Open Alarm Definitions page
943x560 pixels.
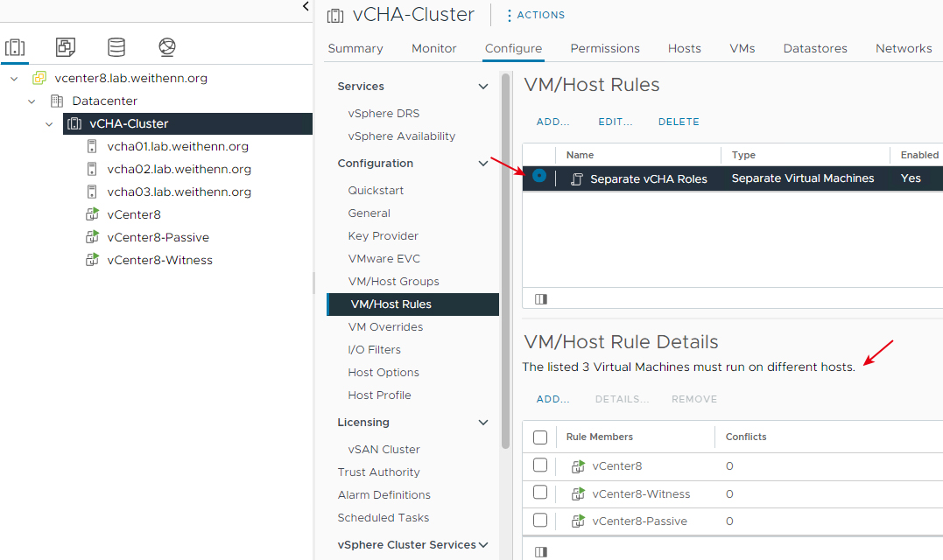pos(384,494)
